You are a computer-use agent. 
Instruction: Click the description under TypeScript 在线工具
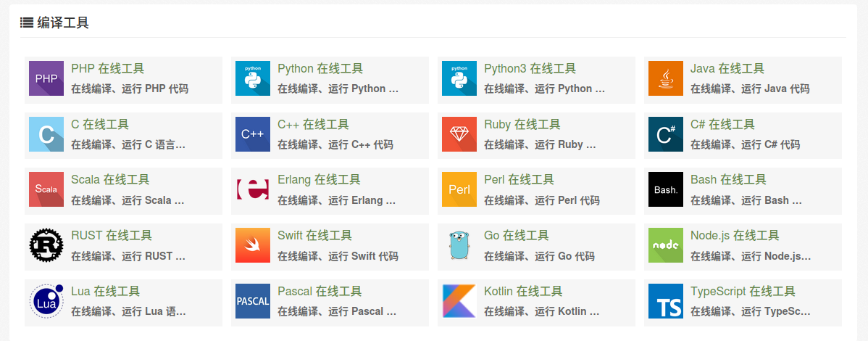pos(751,311)
